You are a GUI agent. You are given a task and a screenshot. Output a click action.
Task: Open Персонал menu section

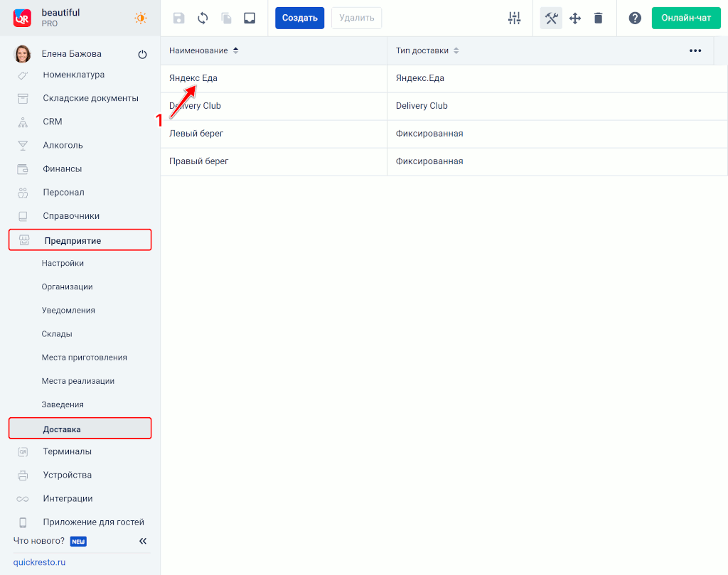pyautogui.click(x=63, y=192)
